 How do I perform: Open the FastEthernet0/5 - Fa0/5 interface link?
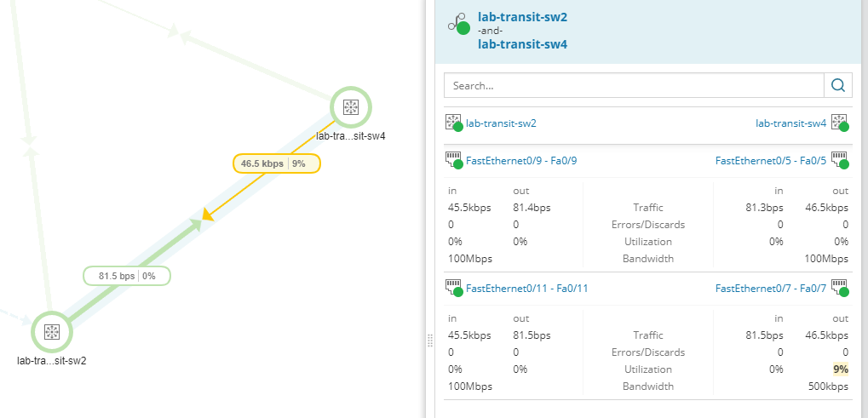point(770,160)
